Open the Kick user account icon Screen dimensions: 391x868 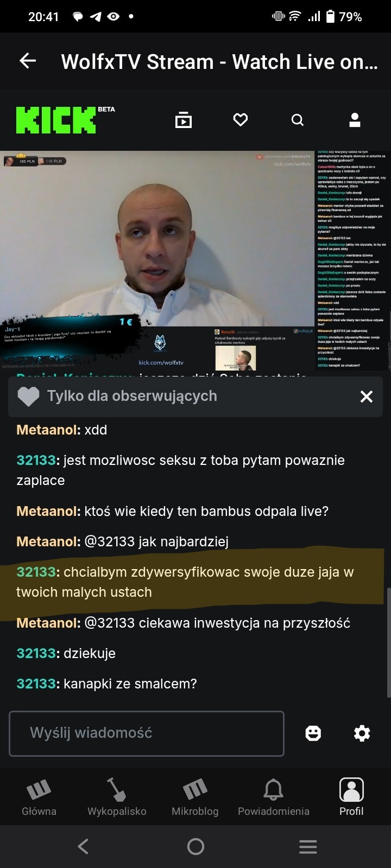(x=355, y=120)
